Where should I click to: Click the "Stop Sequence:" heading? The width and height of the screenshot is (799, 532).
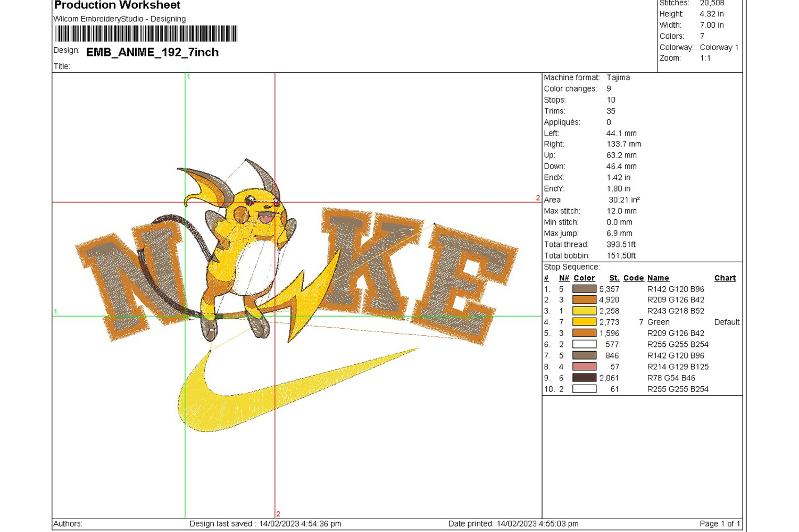pyautogui.click(x=572, y=267)
